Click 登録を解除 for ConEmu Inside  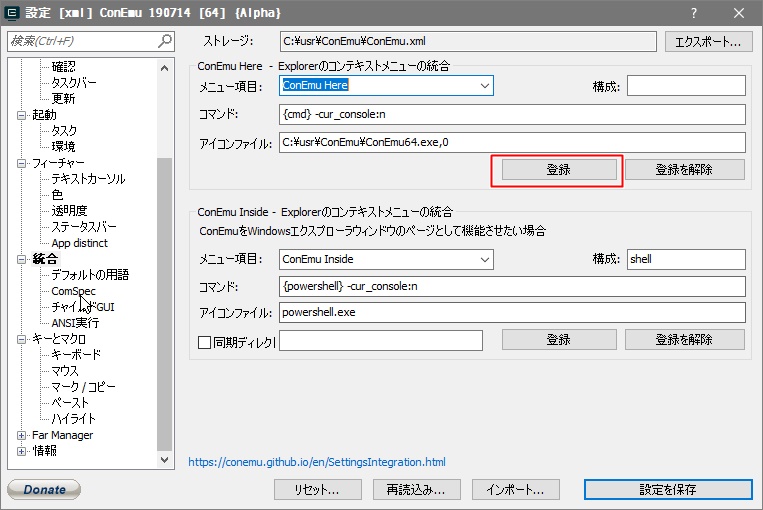(684, 340)
